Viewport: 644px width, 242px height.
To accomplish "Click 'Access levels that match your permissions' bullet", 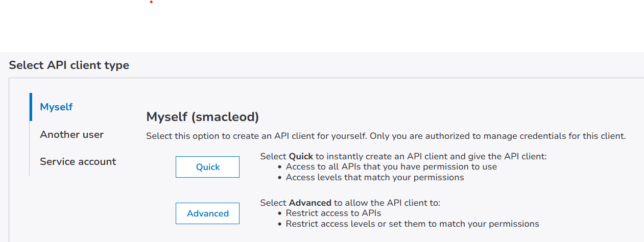I will click(375, 177).
